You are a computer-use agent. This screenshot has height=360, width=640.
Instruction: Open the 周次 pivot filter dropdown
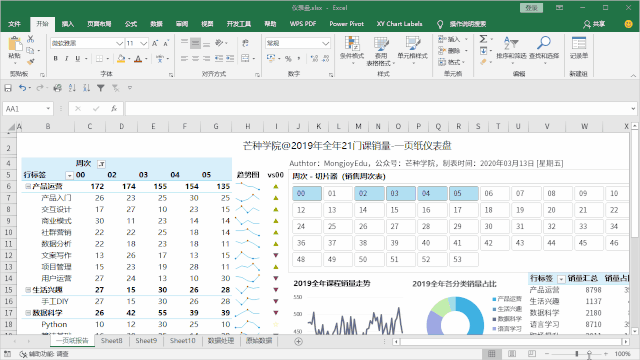pyautogui.click(x=101, y=164)
